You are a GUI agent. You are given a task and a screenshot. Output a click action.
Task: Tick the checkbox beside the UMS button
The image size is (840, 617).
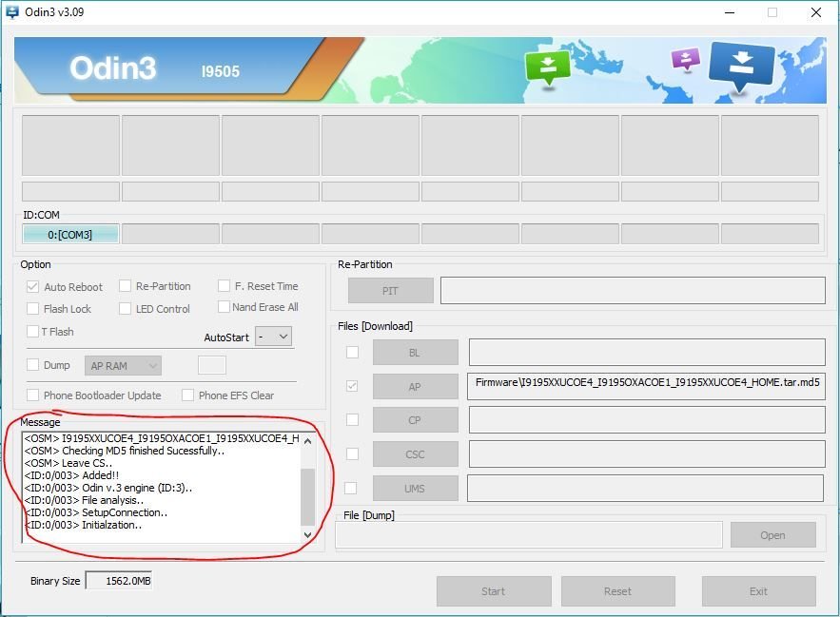[350, 488]
